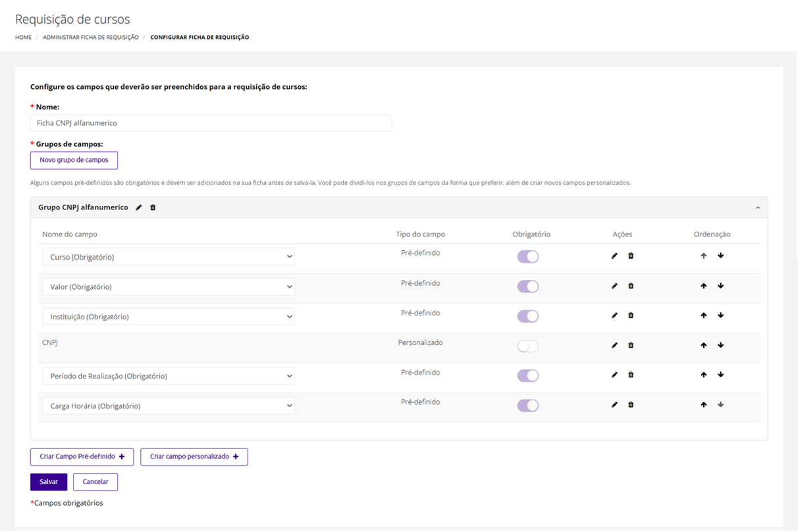This screenshot has height=532, width=798.
Task: Toggle Obrigatório switch for Período de Realização
Action: [528, 376]
